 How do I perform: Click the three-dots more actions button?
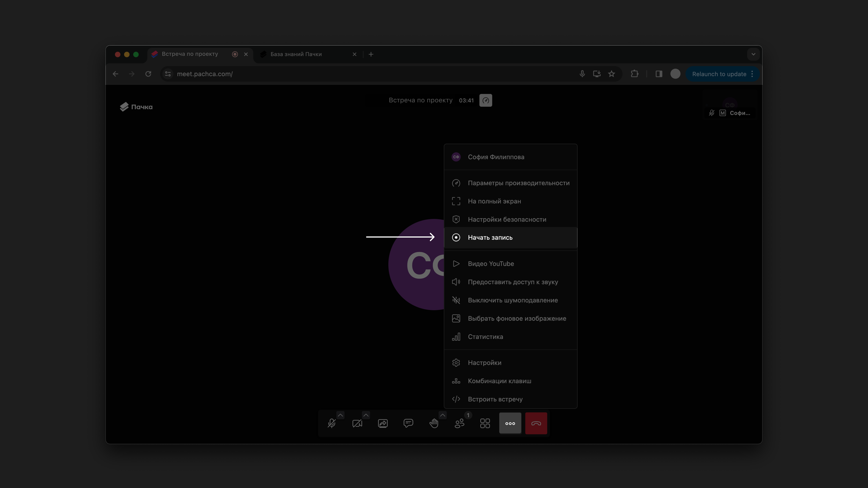coord(510,423)
